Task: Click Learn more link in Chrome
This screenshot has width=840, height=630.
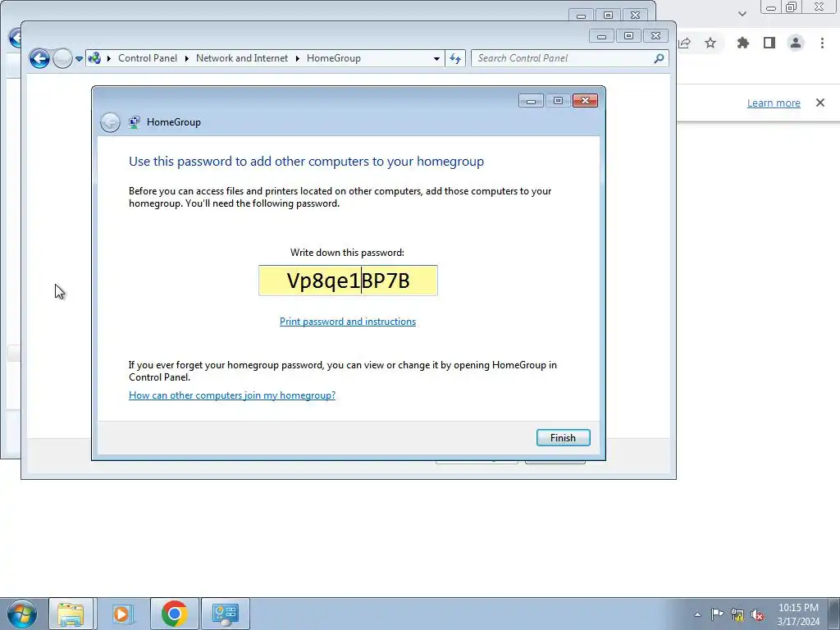Action: coord(774,103)
